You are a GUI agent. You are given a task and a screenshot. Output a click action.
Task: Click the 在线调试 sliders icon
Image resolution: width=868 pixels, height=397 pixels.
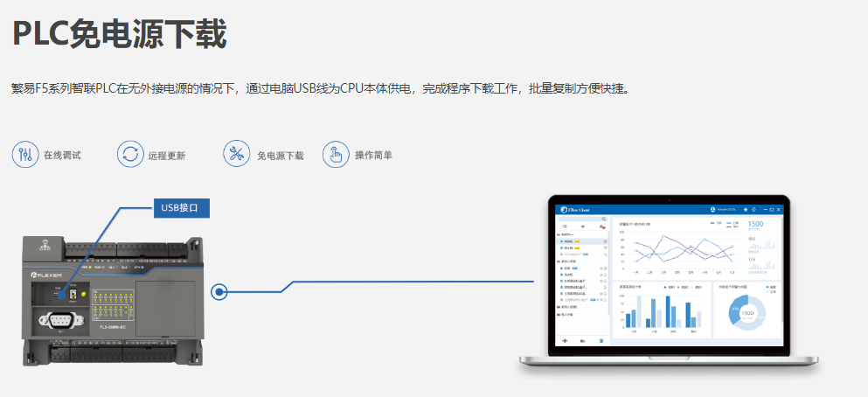[x=24, y=155]
